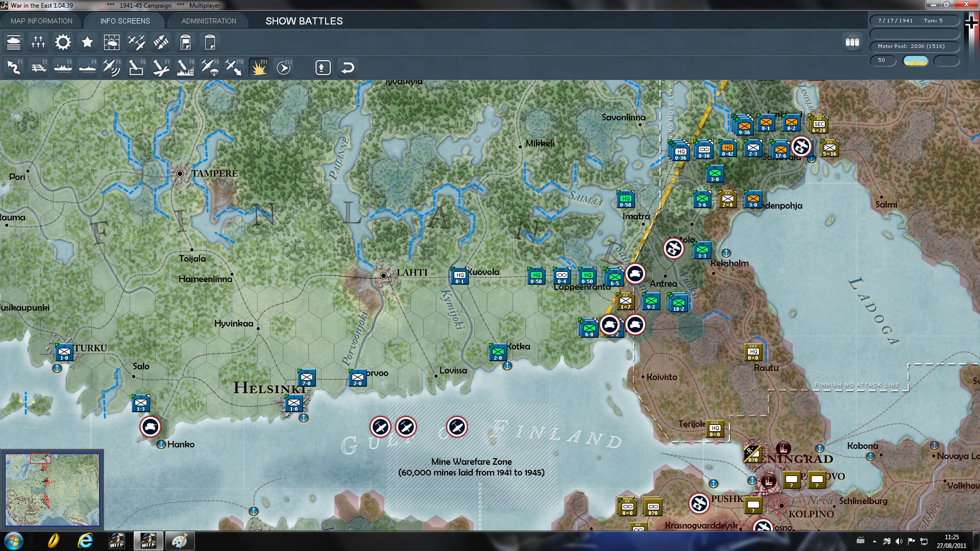Open the air doctrine planes icon
This screenshot has height=551, width=980.
[136, 42]
